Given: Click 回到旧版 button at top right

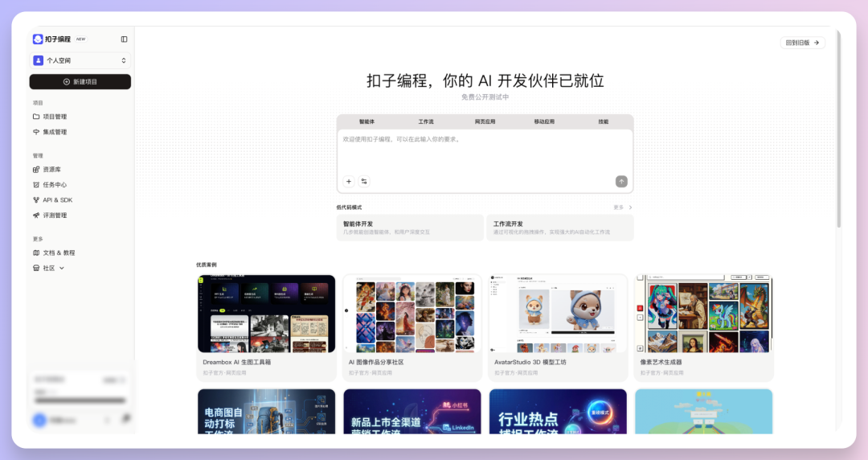Looking at the screenshot, I should pos(802,43).
